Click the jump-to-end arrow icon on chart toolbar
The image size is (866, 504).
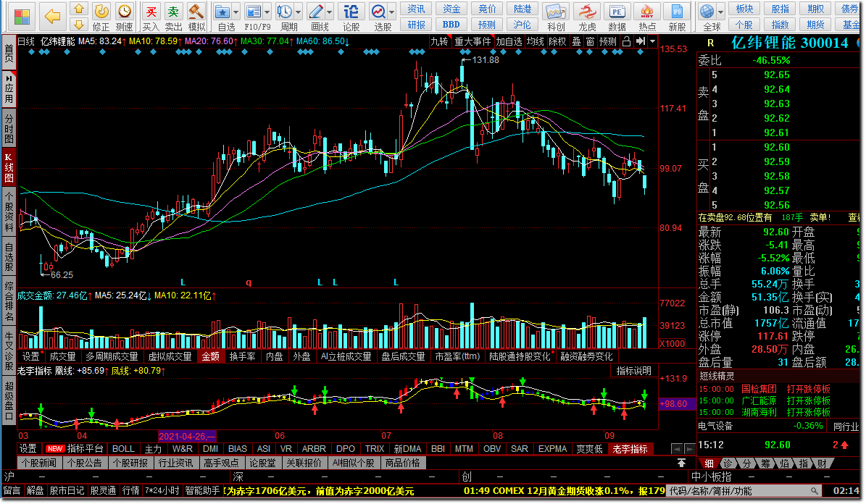[x=640, y=41]
